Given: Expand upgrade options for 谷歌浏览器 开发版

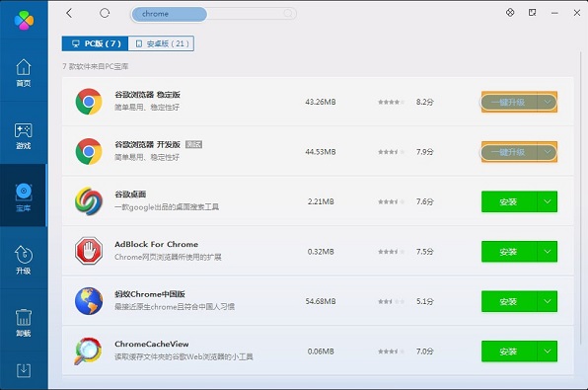Looking at the screenshot, I should click(548, 152).
